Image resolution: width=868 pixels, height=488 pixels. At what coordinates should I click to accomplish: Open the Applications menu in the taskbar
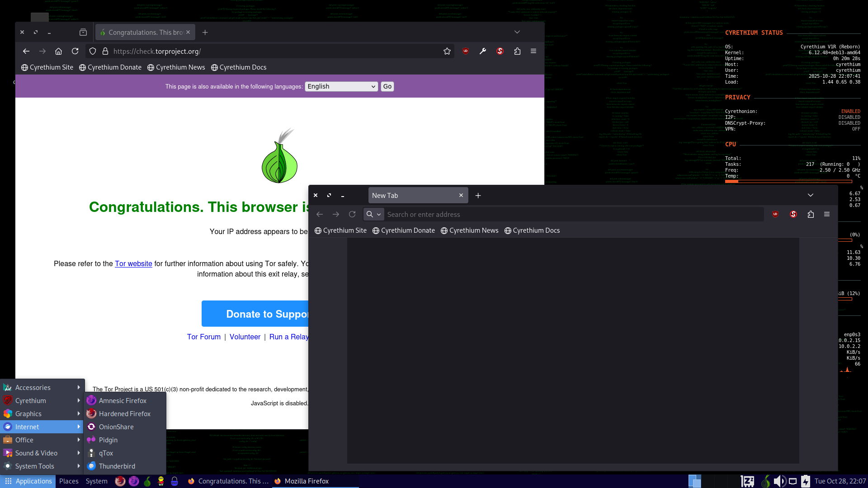click(28, 481)
